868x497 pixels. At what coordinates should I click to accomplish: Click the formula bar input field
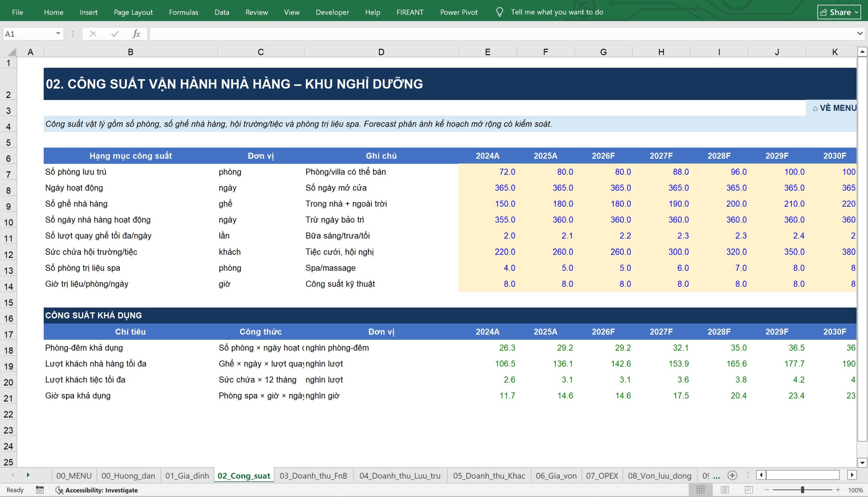(502, 34)
